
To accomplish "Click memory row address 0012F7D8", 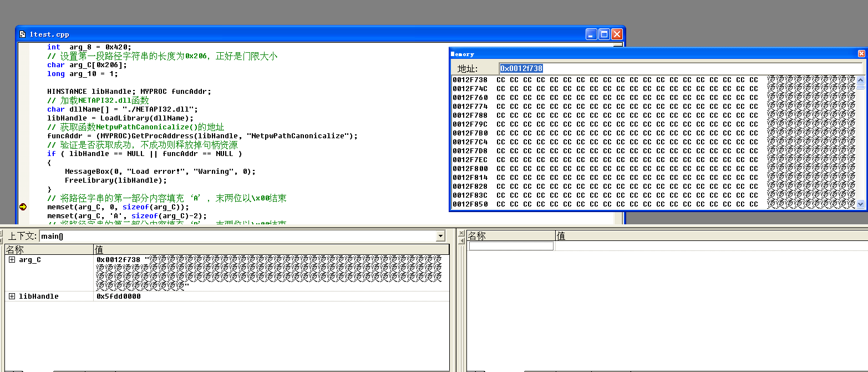I will pos(470,151).
